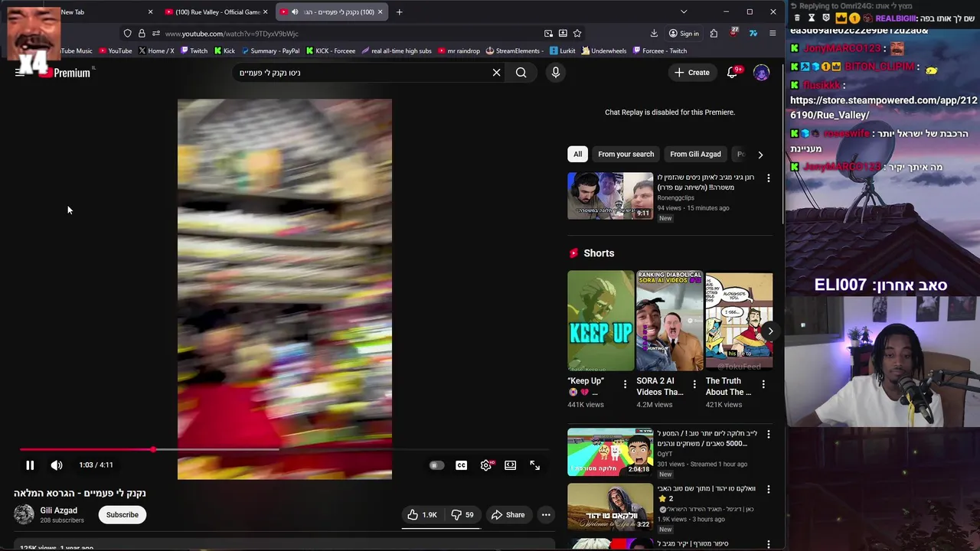Open OgYT stream video thumbnail 2:04:18
The height and width of the screenshot is (551, 980).
610,452
